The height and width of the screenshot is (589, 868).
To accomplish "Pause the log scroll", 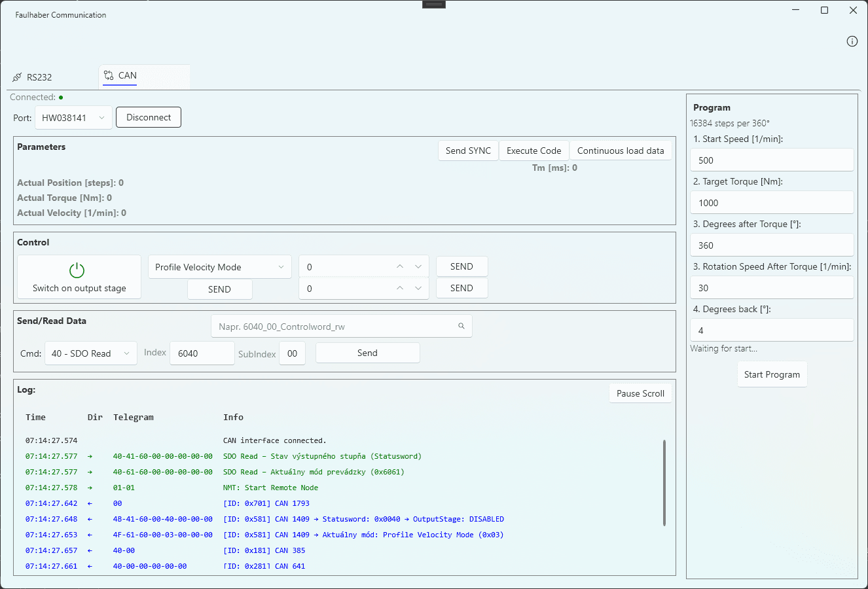I will [x=640, y=393].
